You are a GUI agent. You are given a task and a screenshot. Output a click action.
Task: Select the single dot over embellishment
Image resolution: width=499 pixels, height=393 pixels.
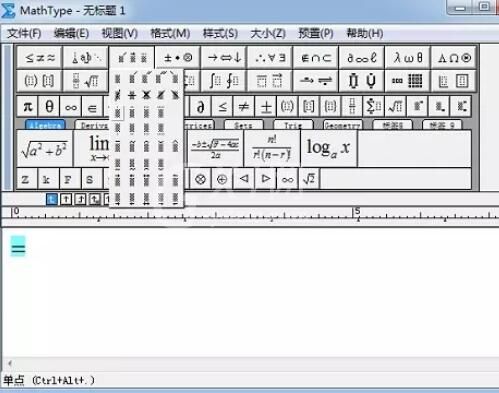pos(117,112)
